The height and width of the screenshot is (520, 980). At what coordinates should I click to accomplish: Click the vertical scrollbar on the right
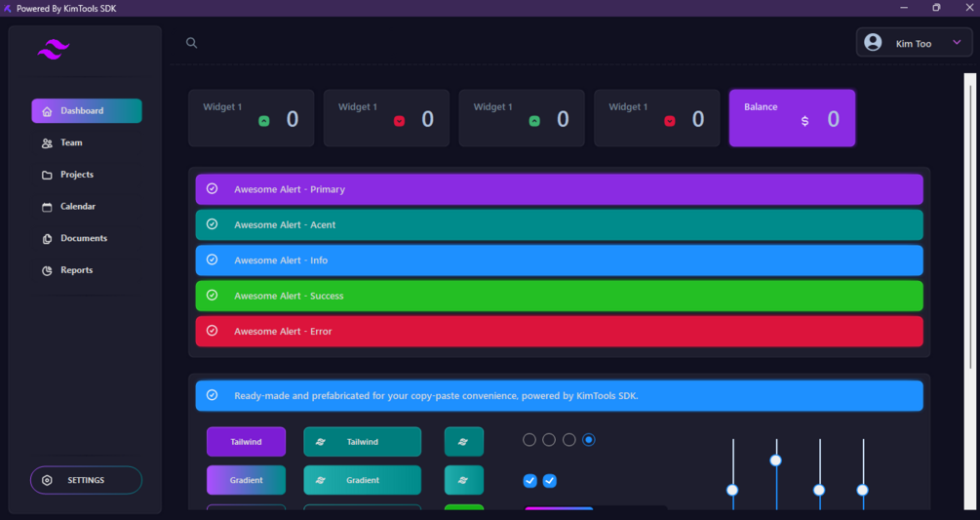pos(969,292)
